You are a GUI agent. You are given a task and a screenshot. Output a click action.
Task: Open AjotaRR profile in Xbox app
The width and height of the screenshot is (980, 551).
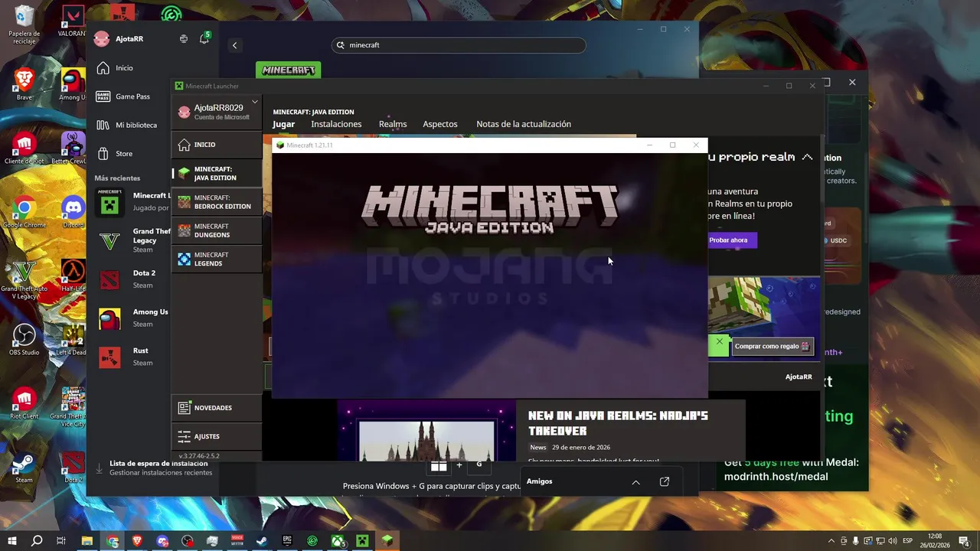[x=119, y=39]
